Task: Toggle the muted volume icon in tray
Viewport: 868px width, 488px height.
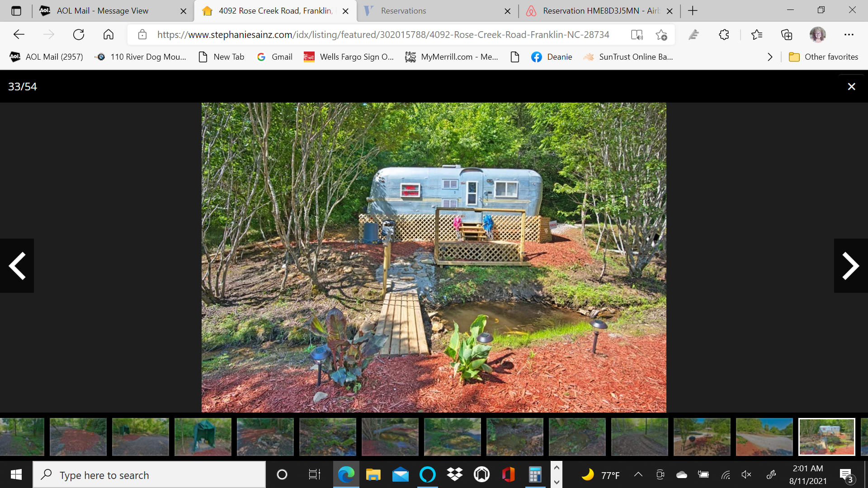Action: click(746, 474)
